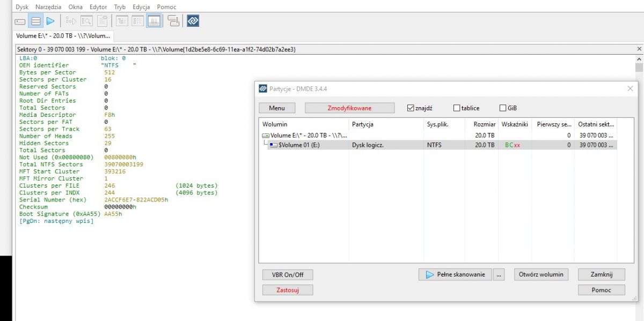Image resolution: width=644 pixels, height=321 pixels.
Task: Select the Volume E:\* - 20.0 TB tab
Action: pos(63,36)
